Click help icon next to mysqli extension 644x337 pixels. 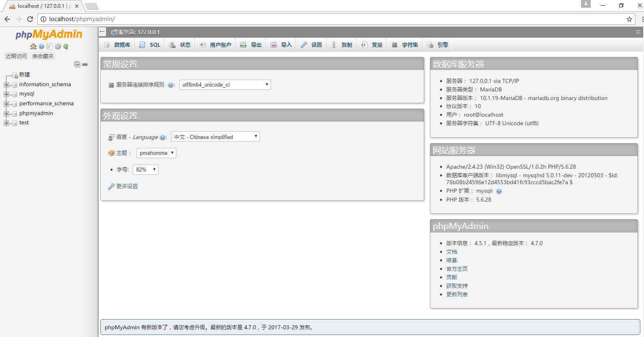[499, 191]
